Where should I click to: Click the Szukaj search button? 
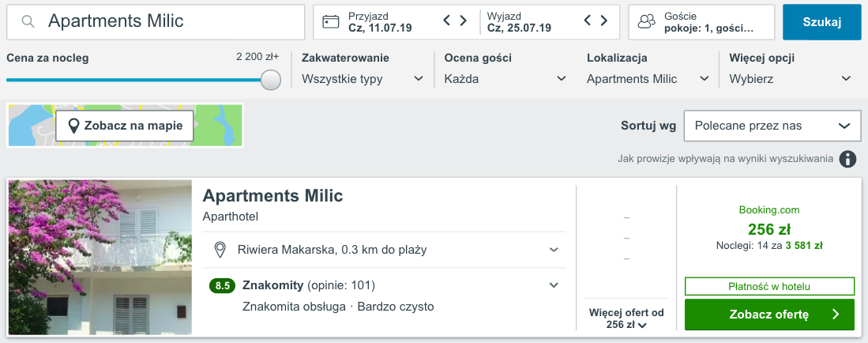821,22
